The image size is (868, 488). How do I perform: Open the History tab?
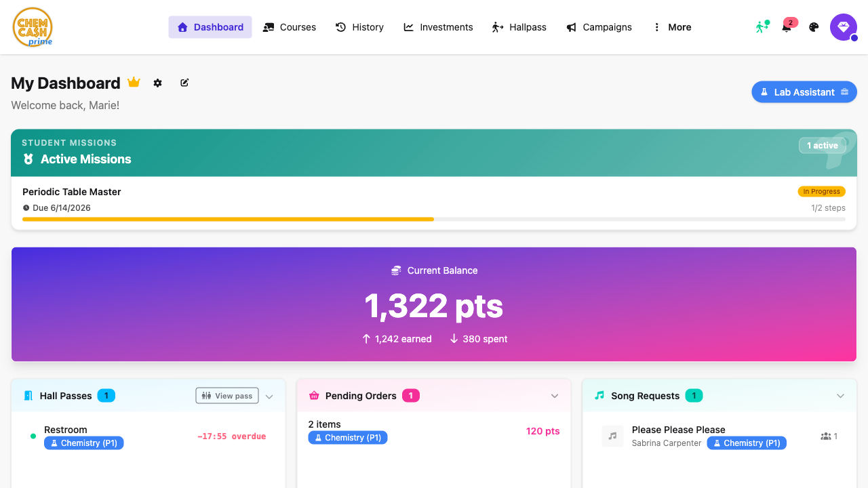coord(360,27)
